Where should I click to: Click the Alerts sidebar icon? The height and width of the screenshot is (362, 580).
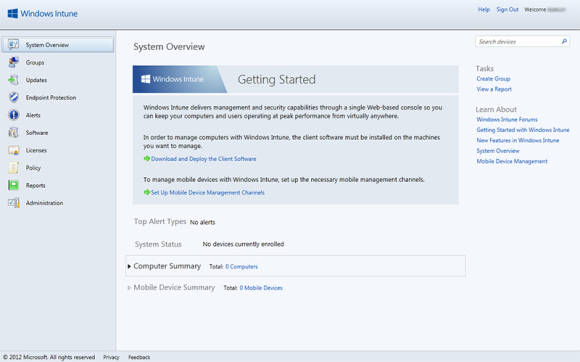[x=13, y=115]
